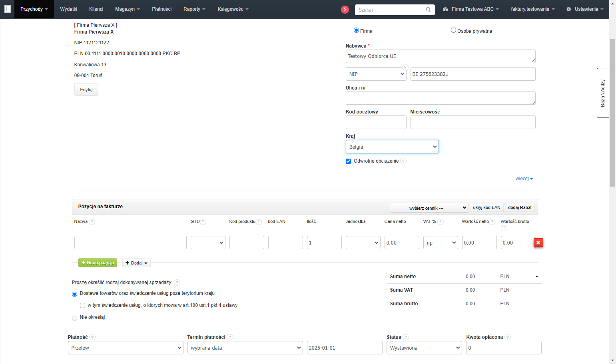Open the Płatność dropdown showing Przelew
The image size is (616, 364).
(x=126, y=348)
